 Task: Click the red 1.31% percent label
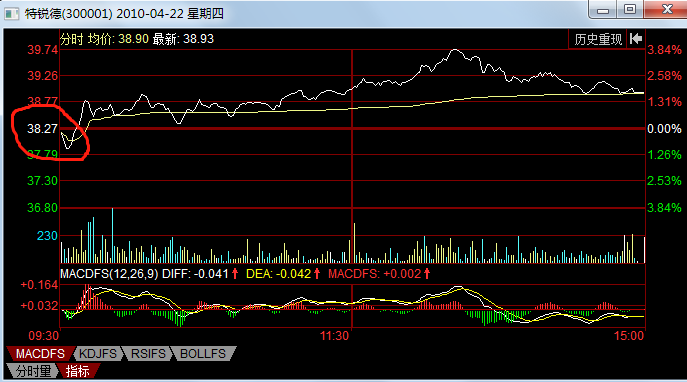[664, 102]
